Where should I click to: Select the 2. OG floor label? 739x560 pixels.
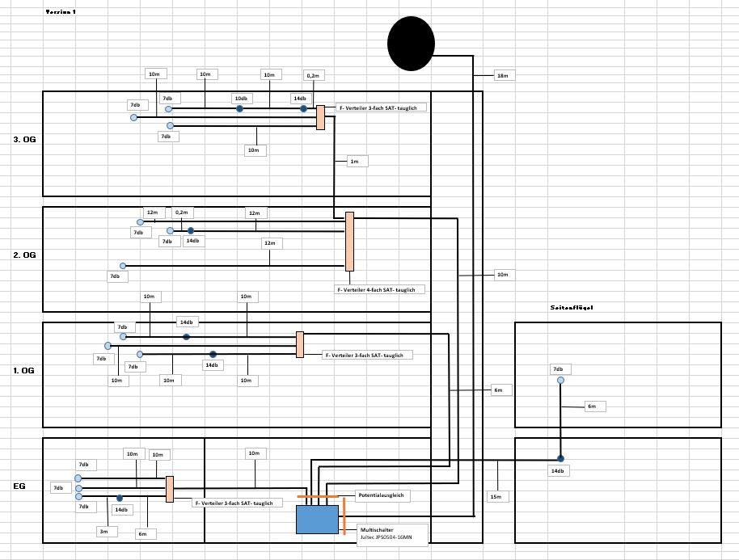[24, 255]
